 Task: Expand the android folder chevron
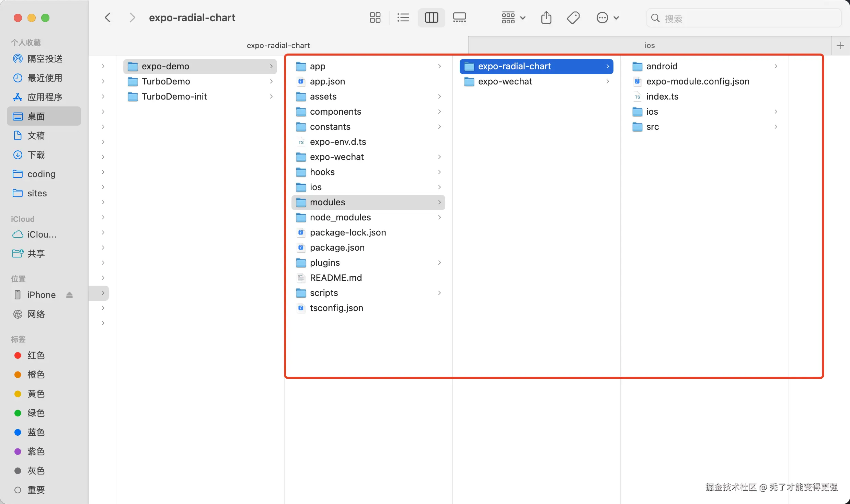click(x=776, y=66)
